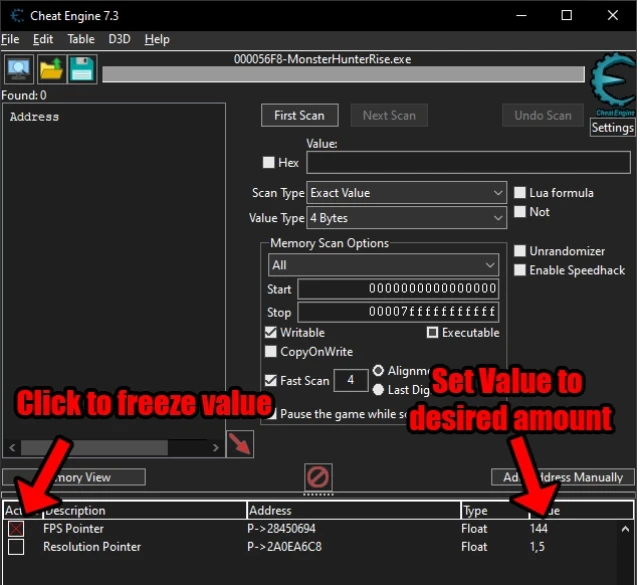Click the Fast Scan alignment value field
640x585 pixels.
pyautogui.click(x=351, y=380)
